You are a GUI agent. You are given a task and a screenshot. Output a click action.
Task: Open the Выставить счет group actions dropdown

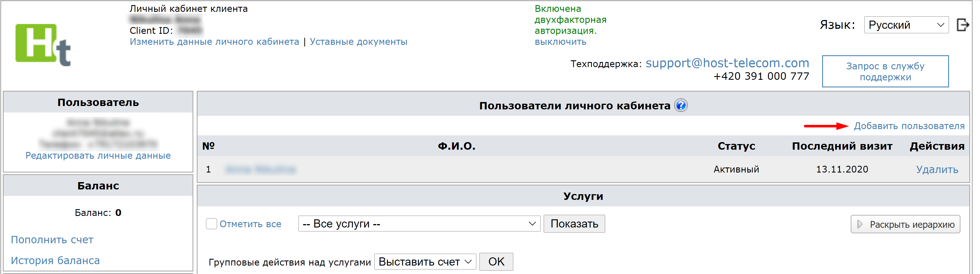[x=425, y=262]
